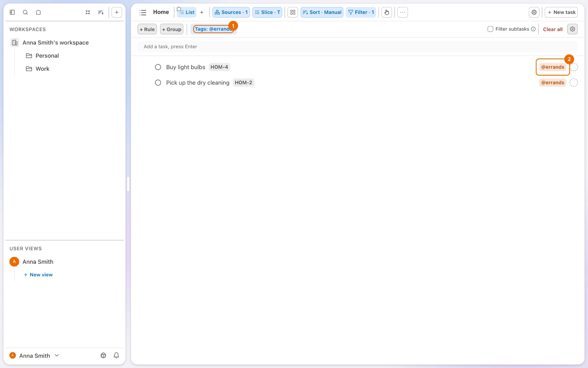Open the Buy light bulbs task title
The height and width of the screenshot is (368, 588).
pos(186,67)
